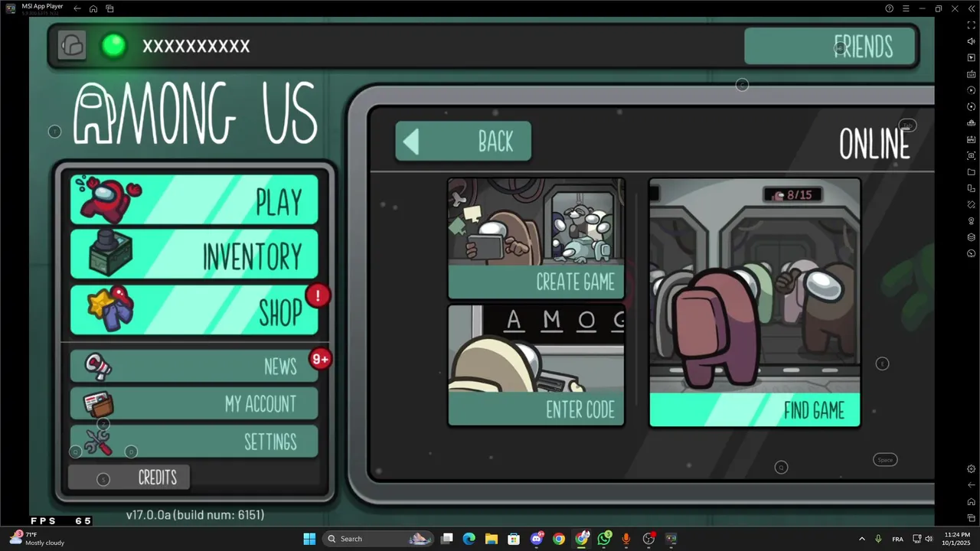The image size is (980, 551).
Task: Click the sync rotation circle icon in sidebar
Action: (x=972, y=106)
